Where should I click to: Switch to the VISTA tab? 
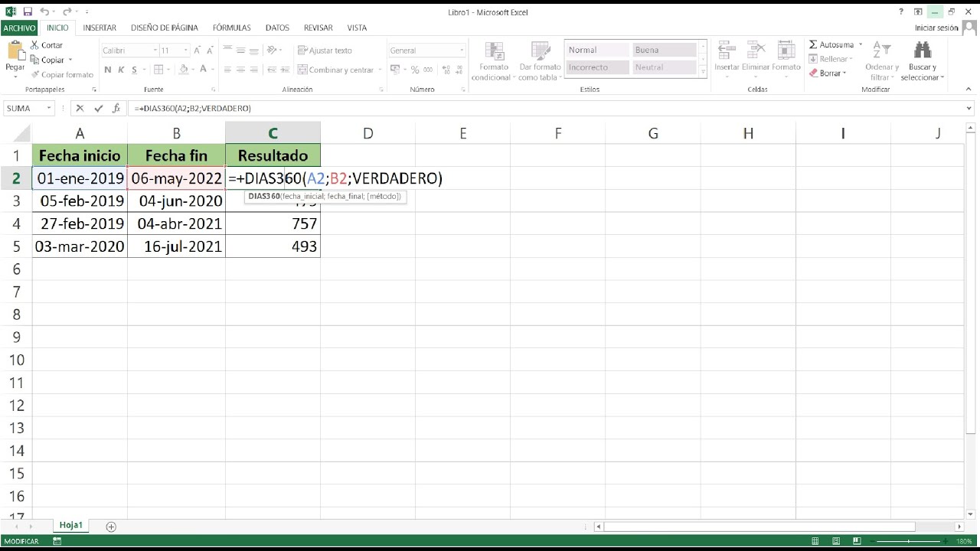coord(357,28)
